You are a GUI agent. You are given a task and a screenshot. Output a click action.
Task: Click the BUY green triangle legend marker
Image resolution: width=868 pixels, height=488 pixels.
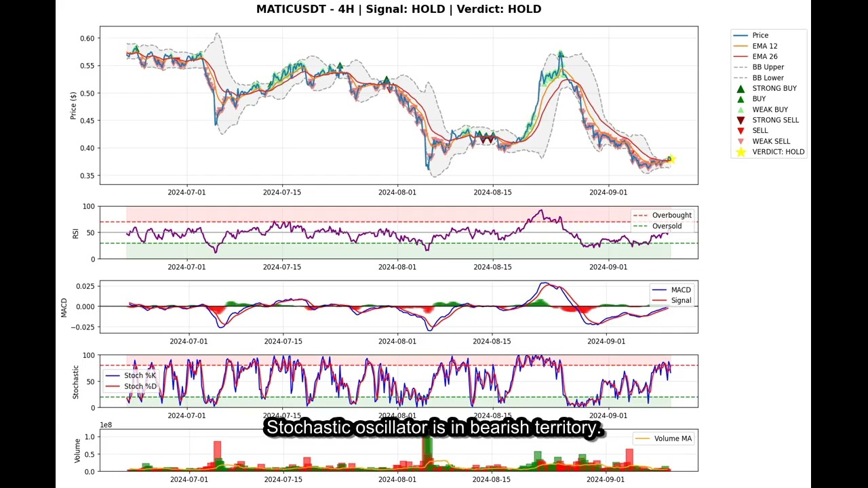point(741,99)
